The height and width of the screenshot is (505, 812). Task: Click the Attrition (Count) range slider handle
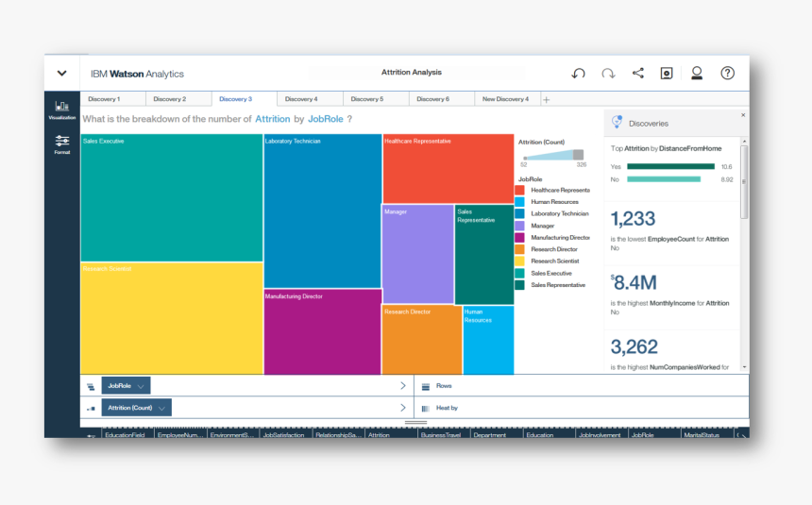(578, 155)
